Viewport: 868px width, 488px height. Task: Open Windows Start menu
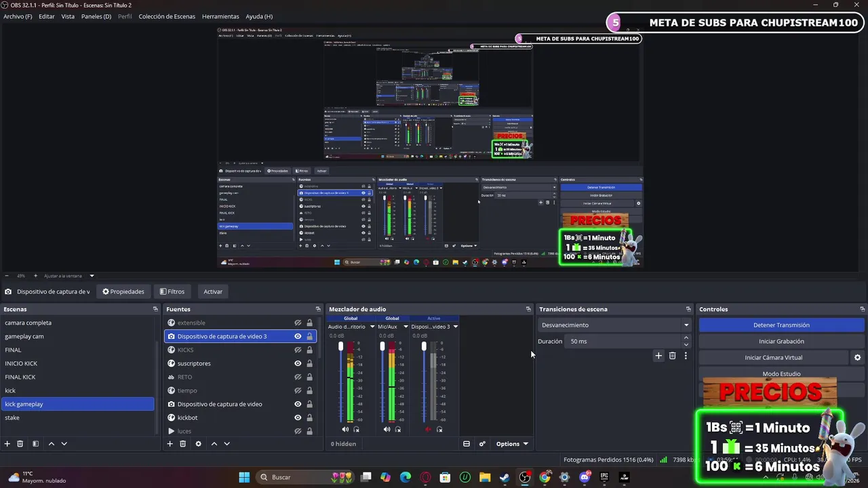(244, 477)
